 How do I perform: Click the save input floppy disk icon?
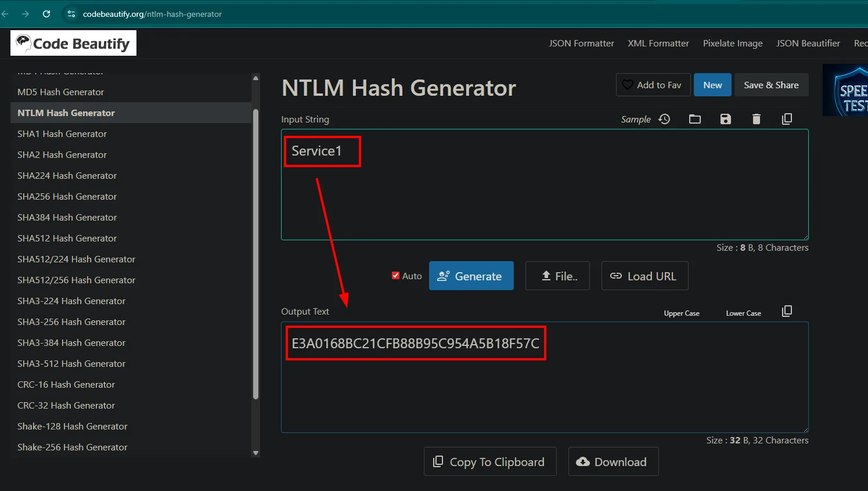tap(726, 119)
